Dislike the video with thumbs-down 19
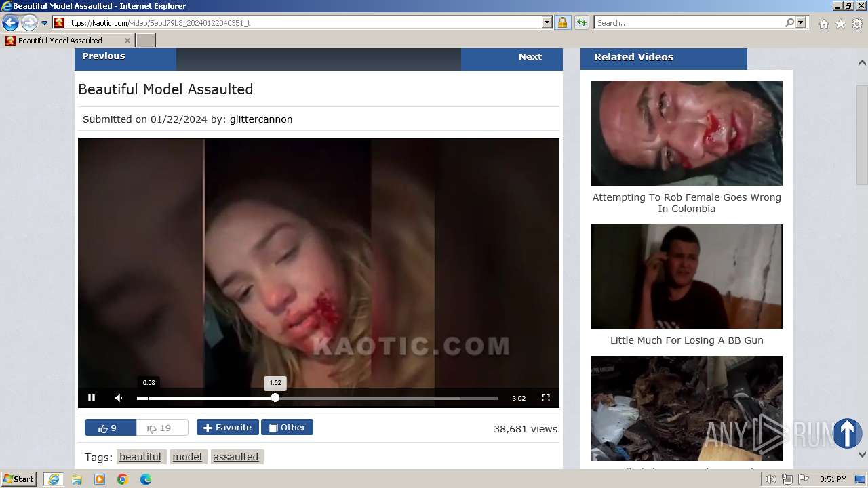868x488 pixels. point(162,428)
